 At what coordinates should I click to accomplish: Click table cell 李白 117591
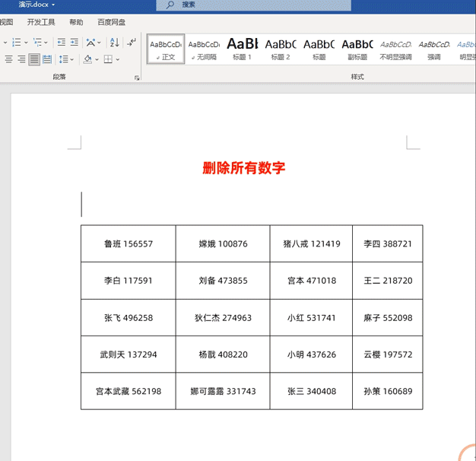click(128, 280)
